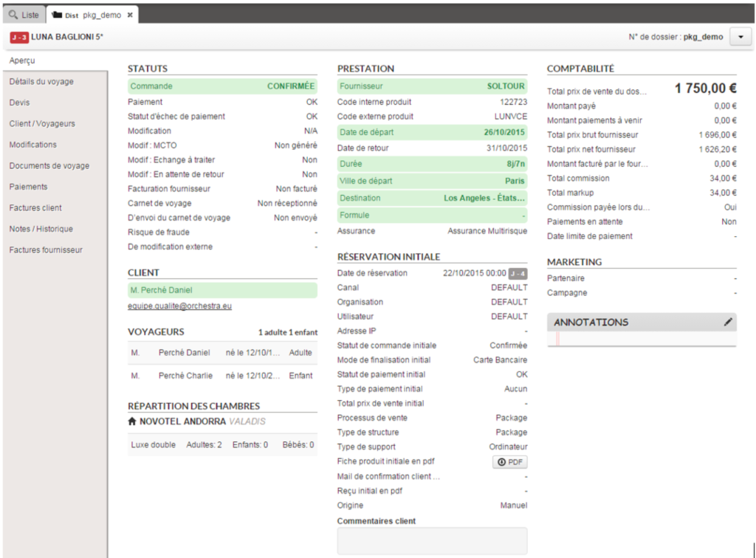Image resolution: width=756 pixels, height=558 pixels.
Task: Open Factures fournisseur in sidebar
Action: 46,250
